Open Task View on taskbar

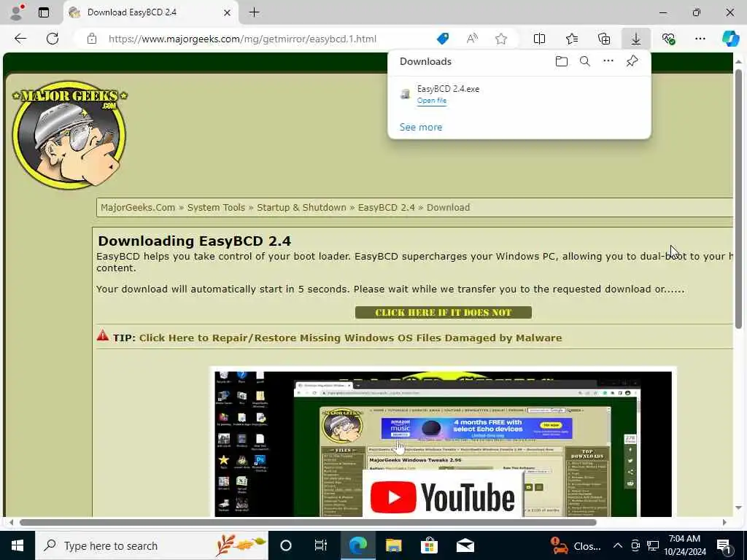[x=321, y=545]
